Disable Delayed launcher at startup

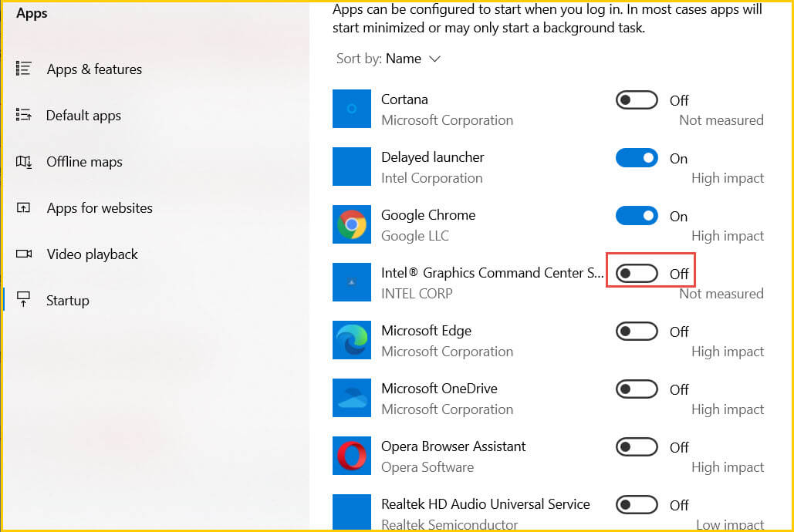tap(636, 157)
